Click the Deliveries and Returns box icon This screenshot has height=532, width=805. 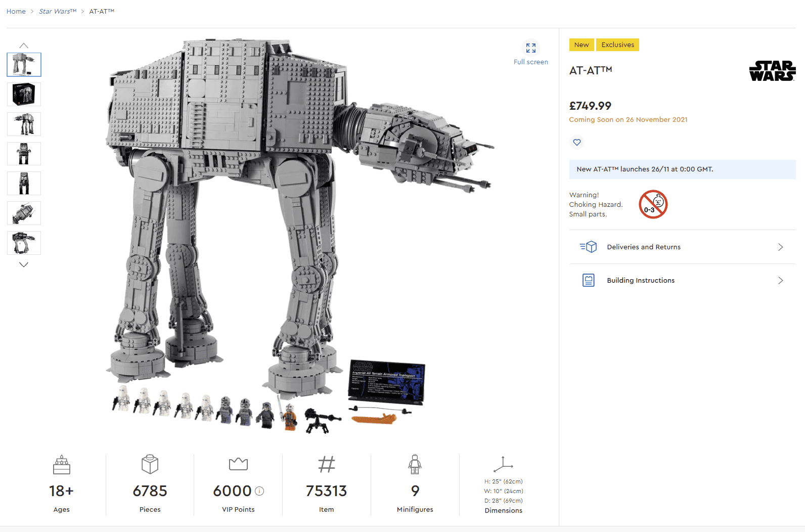(588, 247)
